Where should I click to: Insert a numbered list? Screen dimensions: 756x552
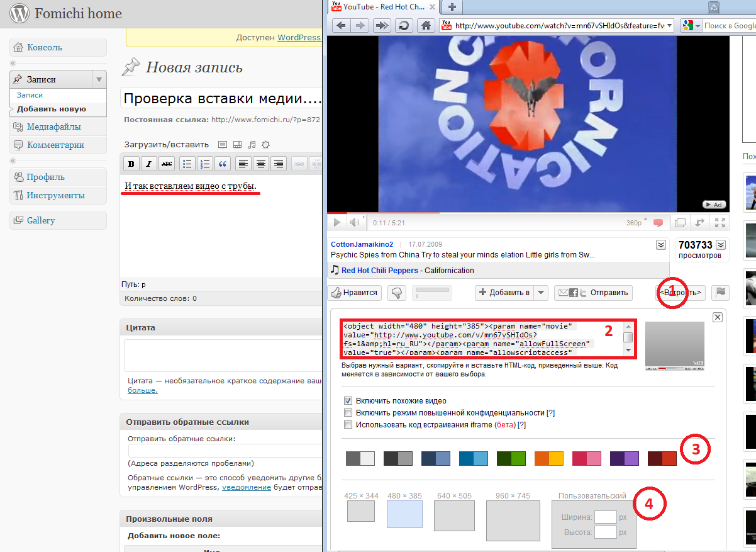point(205,164)
